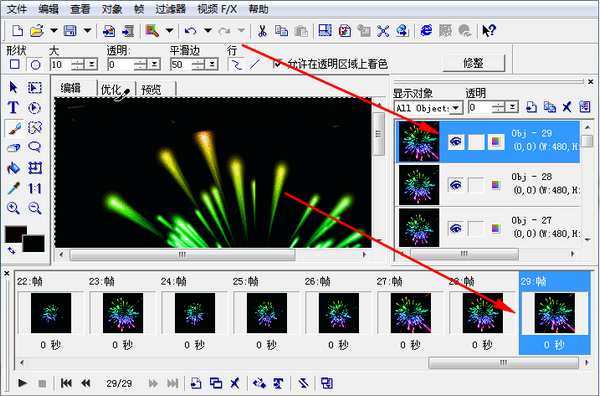600x396 pixels.
Task: Open a file with the folder icon
Action: 37,31
